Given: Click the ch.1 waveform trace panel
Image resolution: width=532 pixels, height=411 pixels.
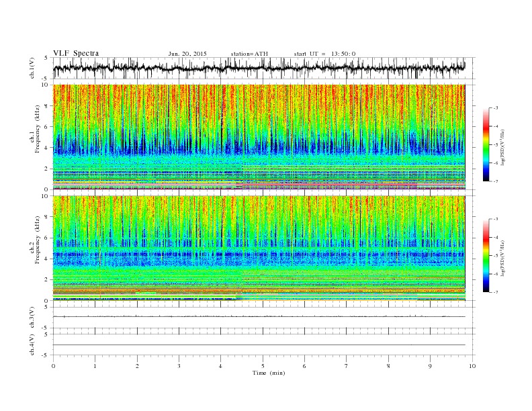Looking at the screenshot, I should pyautogui.click(x=264, y=68).
